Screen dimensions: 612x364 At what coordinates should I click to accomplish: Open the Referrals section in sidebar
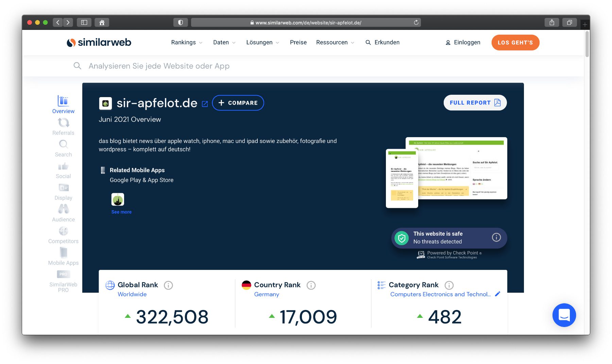[63, 127]
